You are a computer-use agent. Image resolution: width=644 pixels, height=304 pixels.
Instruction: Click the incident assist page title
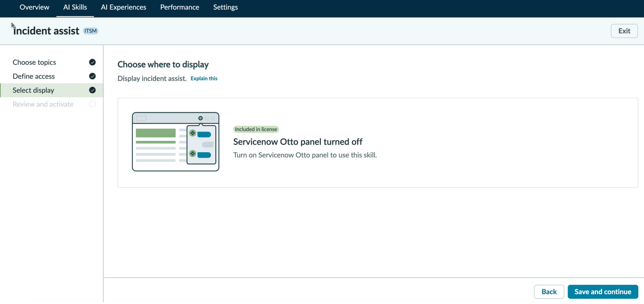tap(46, 31)
